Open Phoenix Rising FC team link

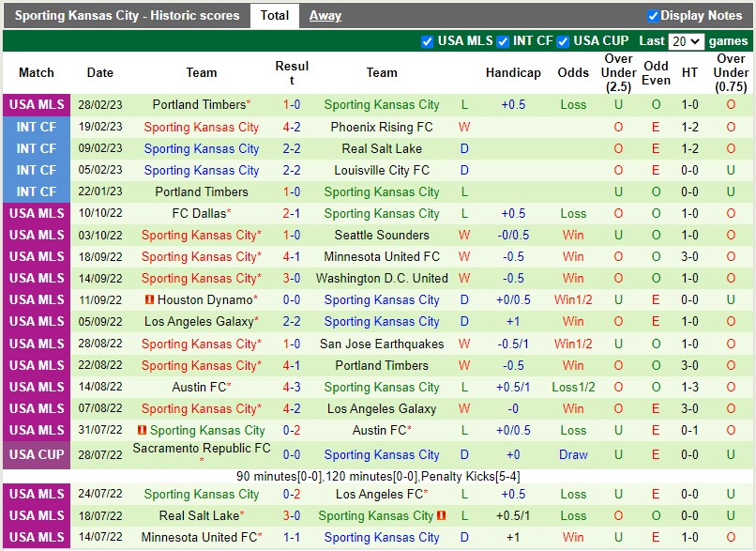(382, 128)
